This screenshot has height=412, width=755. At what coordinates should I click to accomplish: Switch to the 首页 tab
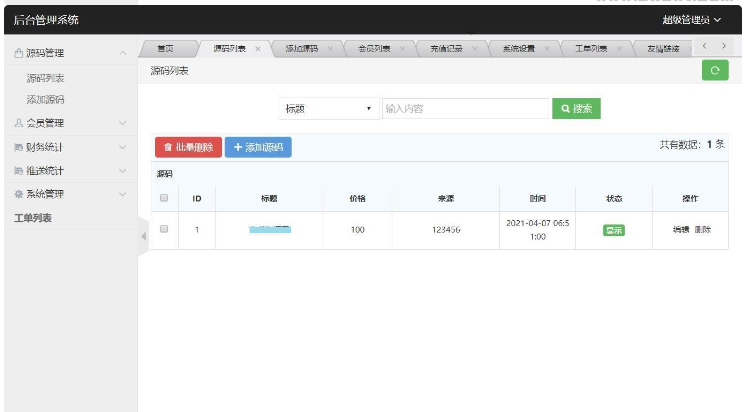pyautogui.click(x=165, y=49)
